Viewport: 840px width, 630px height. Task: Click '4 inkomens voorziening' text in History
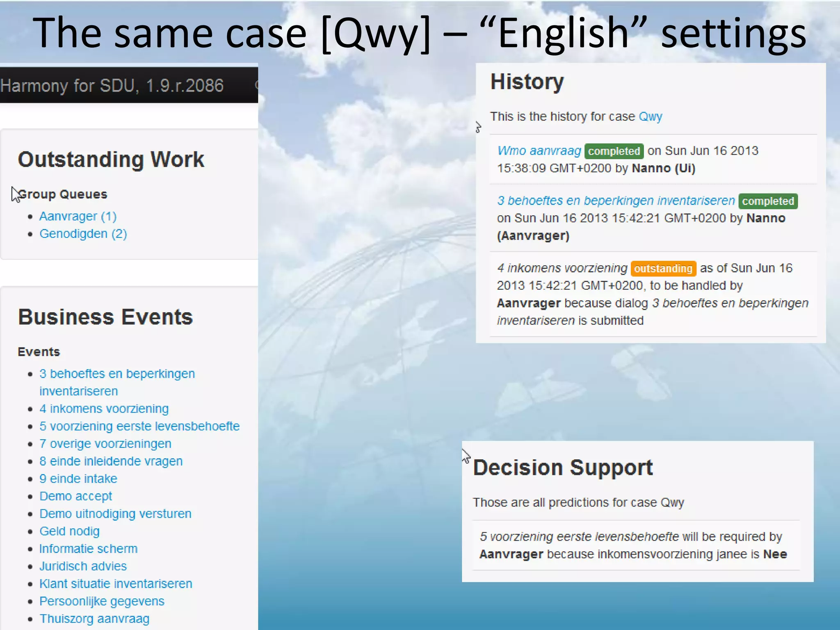562,268
